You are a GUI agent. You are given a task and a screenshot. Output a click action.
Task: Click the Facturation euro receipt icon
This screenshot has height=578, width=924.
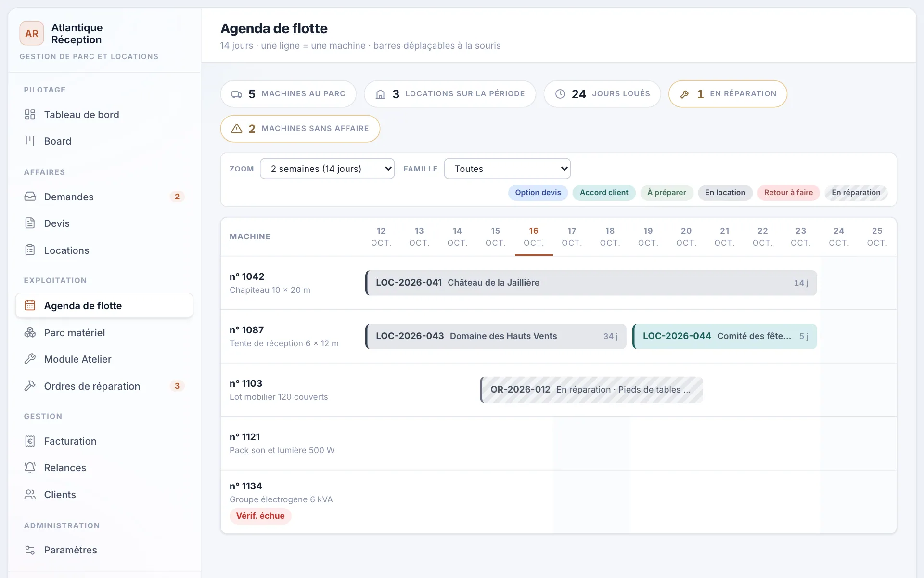click(30, 441)
